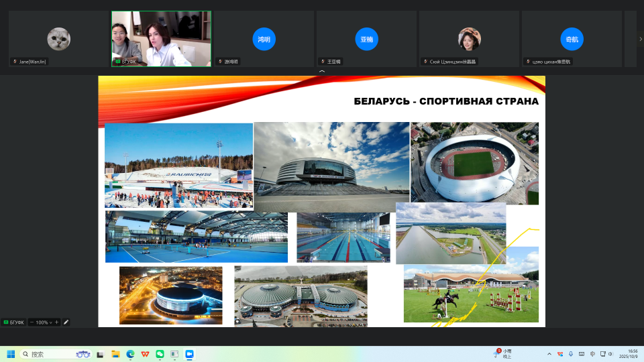The image size is (644, 362).
Task: Show next participants with right arrow
Action: [640, 39]
